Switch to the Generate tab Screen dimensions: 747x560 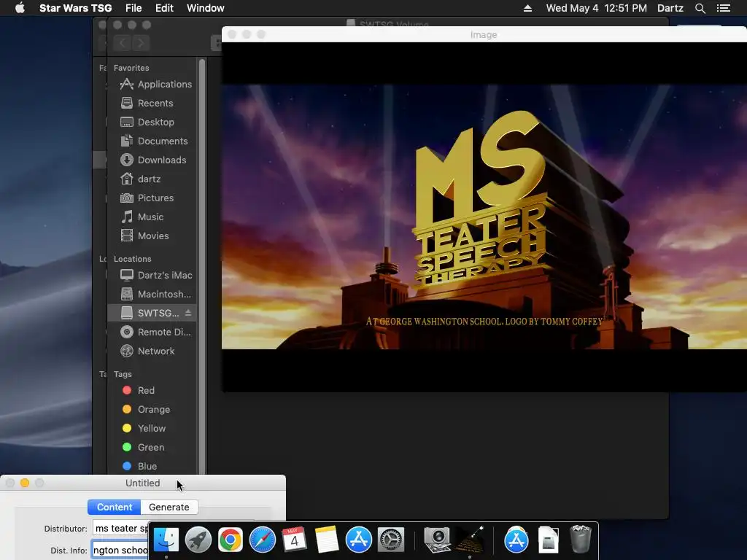169,507
